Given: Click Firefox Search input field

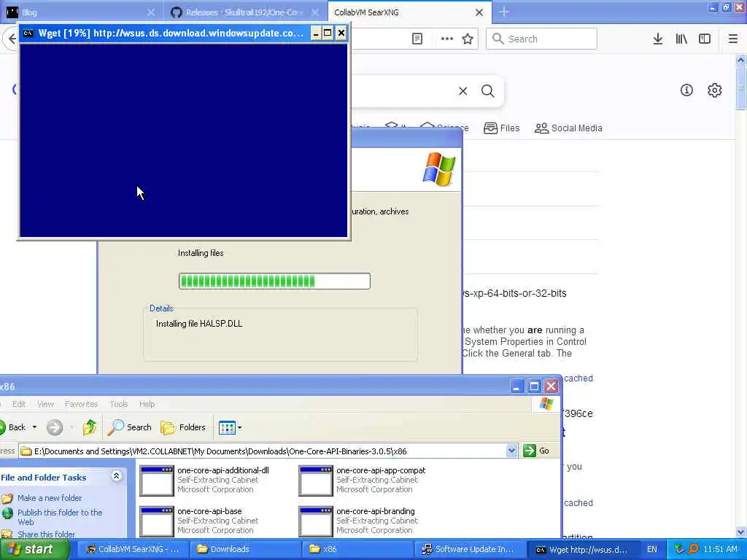Looking at the screenshot, I should click(x=541, y=39).
